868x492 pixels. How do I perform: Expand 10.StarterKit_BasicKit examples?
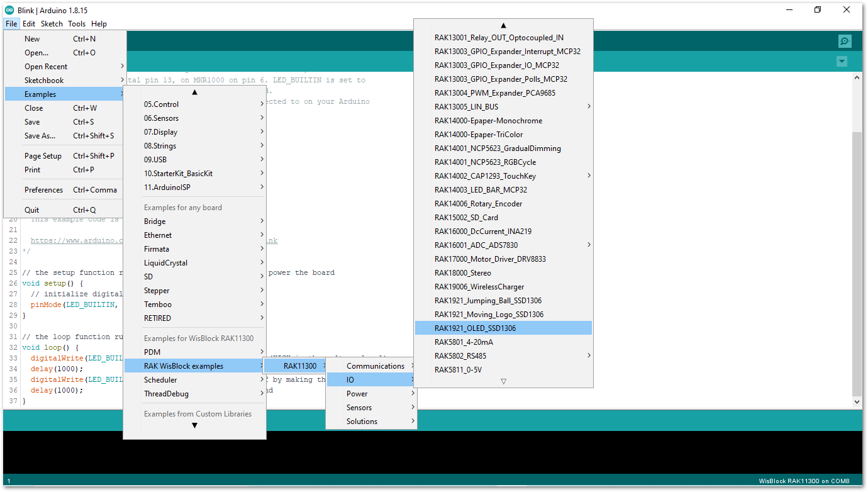click(x=195, y=174)
